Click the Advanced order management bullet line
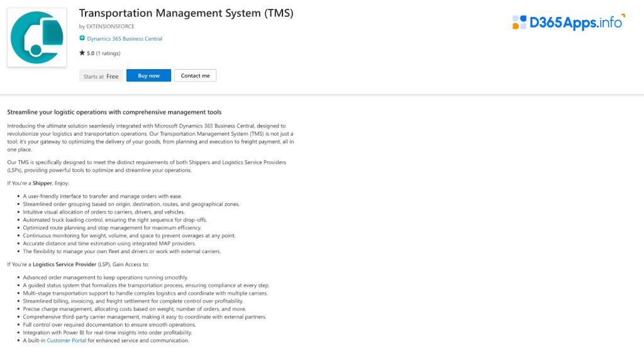 [x=105, y=278]
